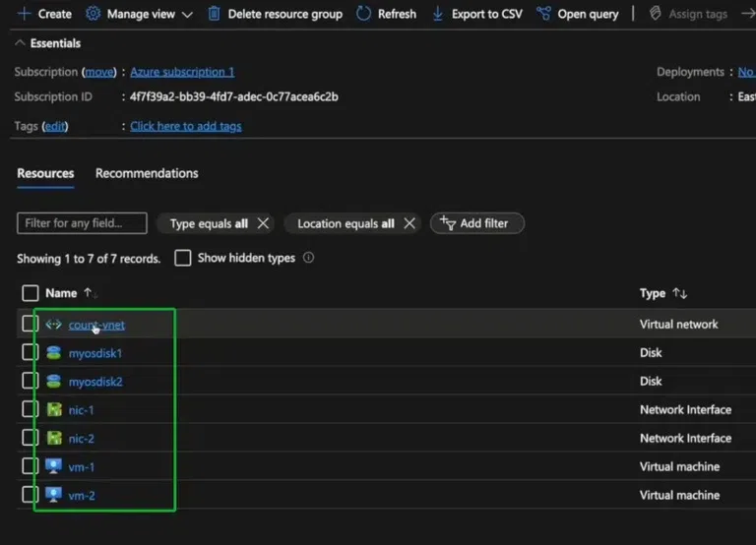Click the Assign tags icon
Screen dimensions: 756x545
pyautogui.click(x=655, y=14)
